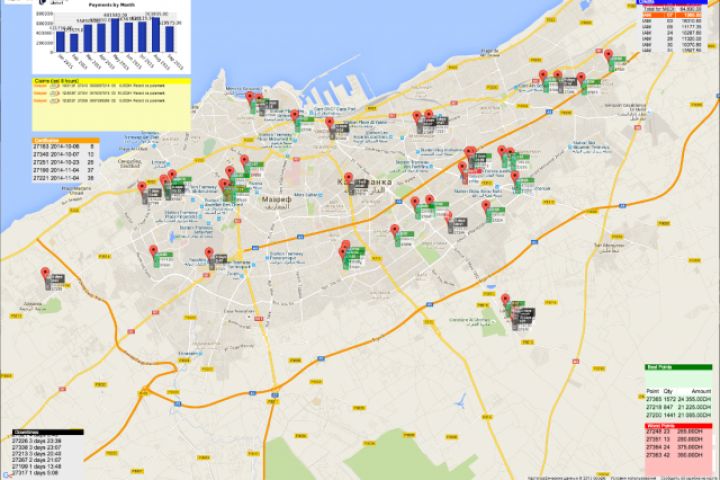This screenshot has height=480, width=720.
Task: Select downtime row 27213 3 days 20:40
Action: click(37, 453)
